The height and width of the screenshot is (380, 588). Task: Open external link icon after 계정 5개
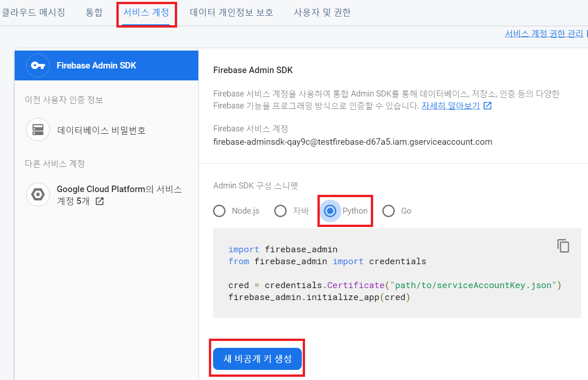[99, 201]
